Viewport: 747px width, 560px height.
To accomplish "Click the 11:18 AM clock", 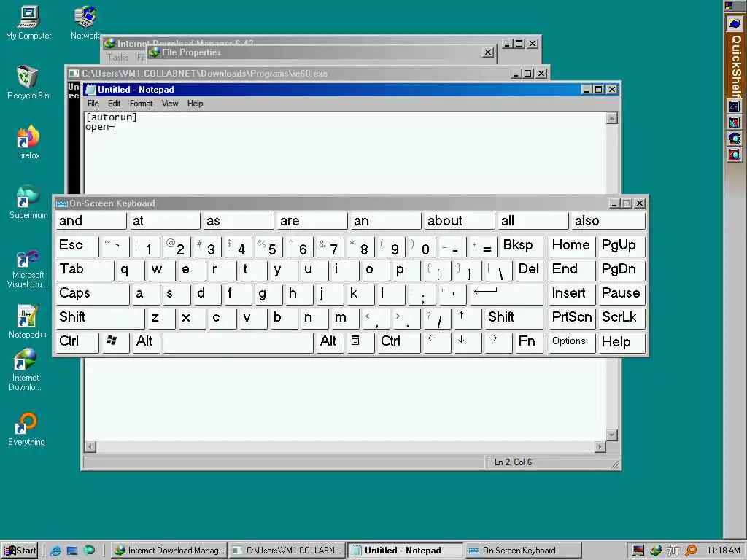I will 723,551.
